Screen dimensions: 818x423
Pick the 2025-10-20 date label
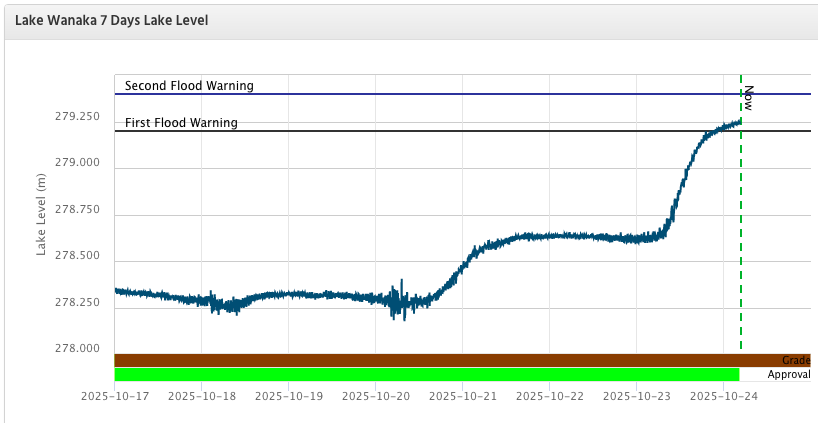pyautogui.click(x=375, y=396)
